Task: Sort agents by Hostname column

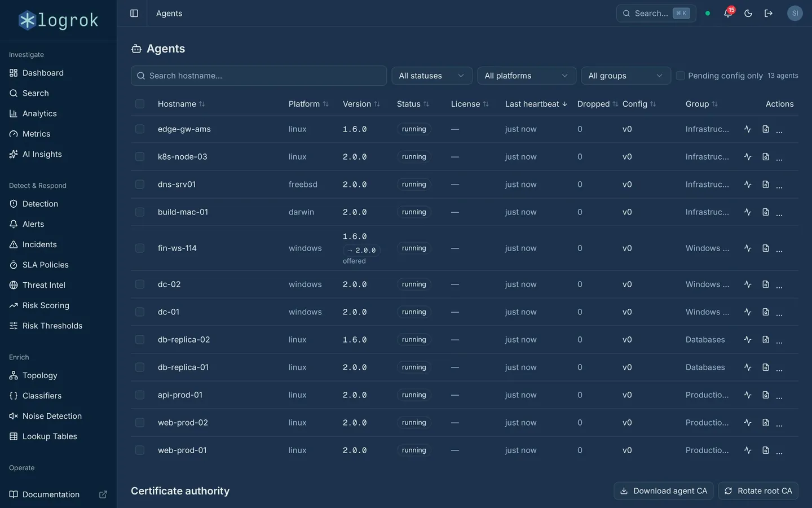Action: tap(181, 104)
